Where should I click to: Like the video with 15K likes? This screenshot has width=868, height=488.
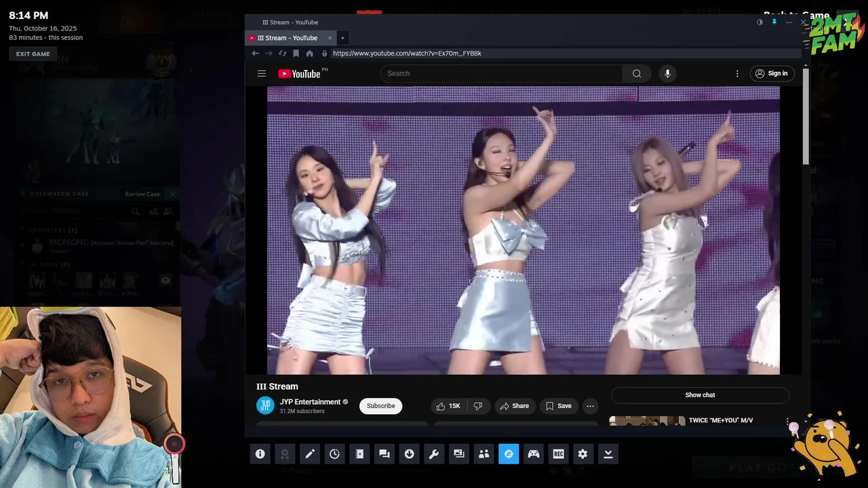pyautogui.click(x=448, y=406)
